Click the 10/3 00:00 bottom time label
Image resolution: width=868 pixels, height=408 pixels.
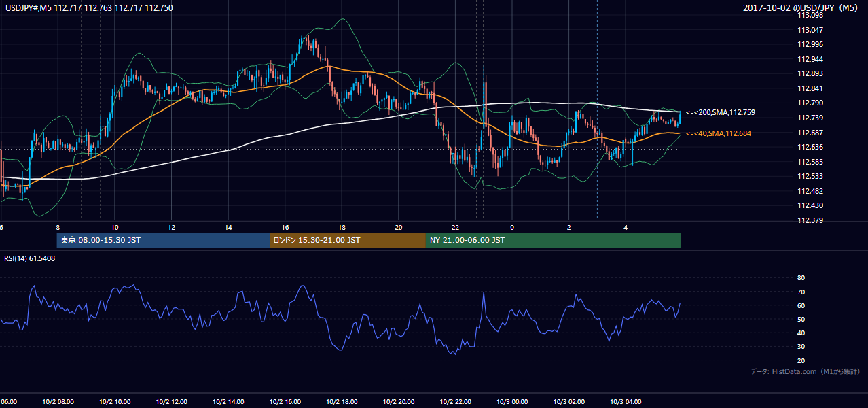(x=512, y=402)
